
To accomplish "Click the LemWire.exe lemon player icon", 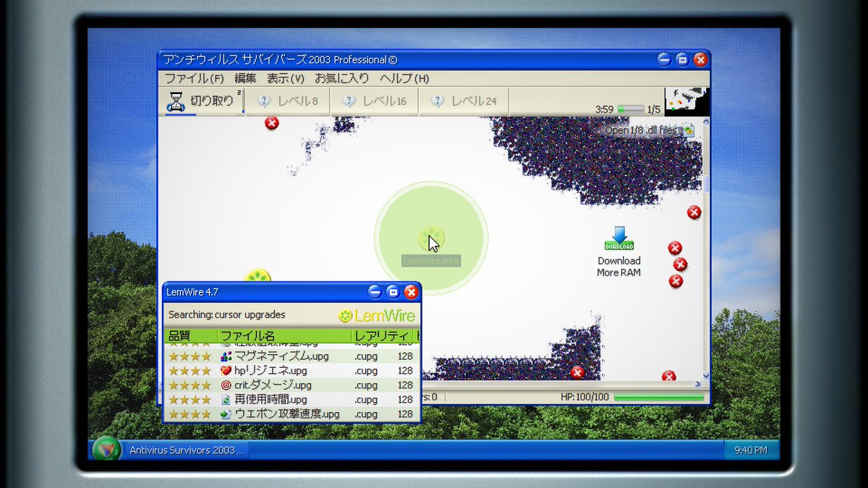I will tap(430, 239).
